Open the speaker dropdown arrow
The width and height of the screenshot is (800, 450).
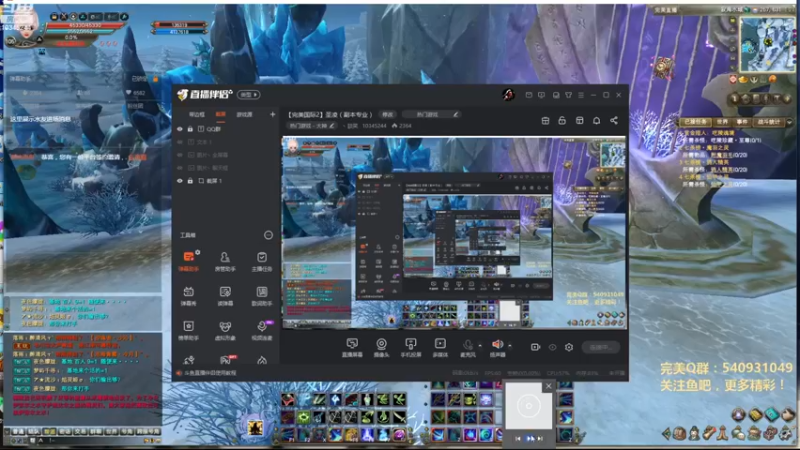coord(510,345)
